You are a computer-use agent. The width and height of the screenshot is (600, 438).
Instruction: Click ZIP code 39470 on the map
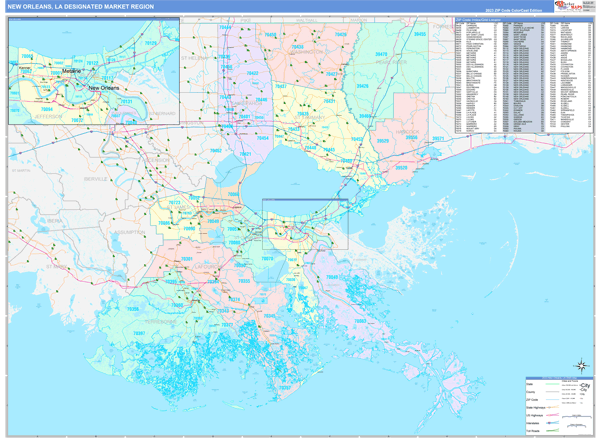381,54
